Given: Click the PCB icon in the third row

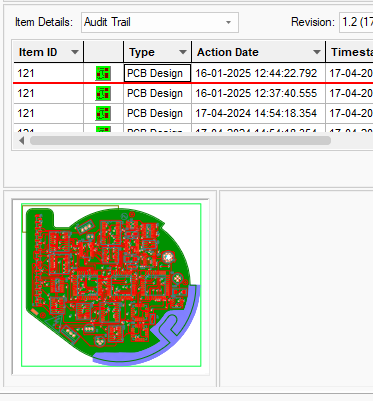Looking at the screenshot, I should (103, 113).
